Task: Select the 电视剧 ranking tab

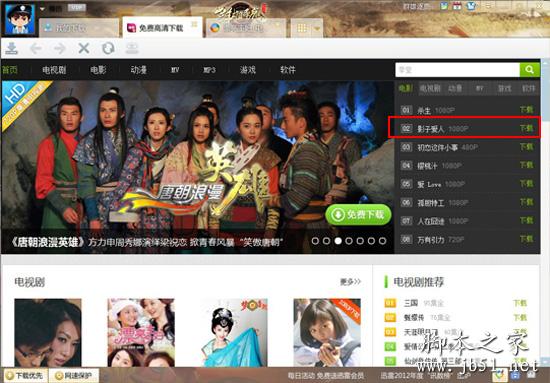Action: point(430,88)
